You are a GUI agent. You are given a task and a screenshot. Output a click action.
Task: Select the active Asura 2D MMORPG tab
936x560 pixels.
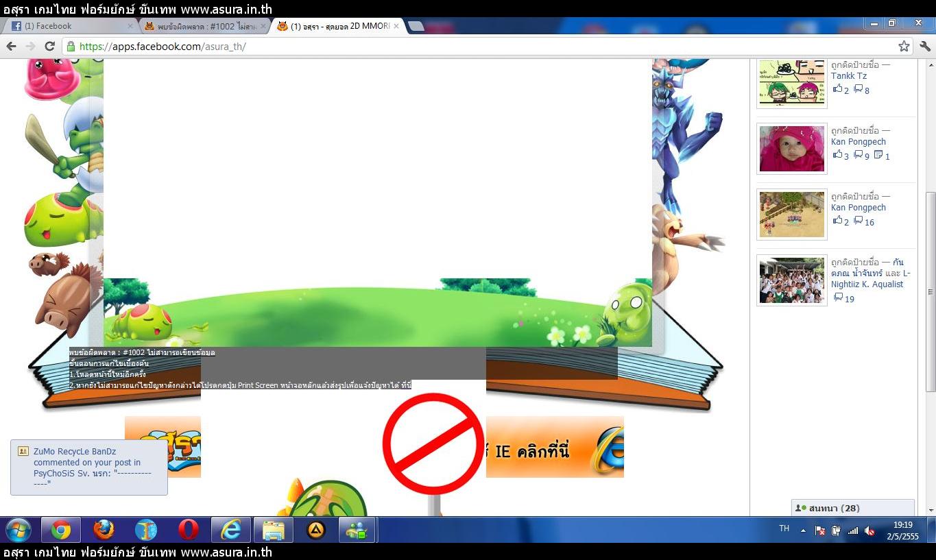[337, 26]
